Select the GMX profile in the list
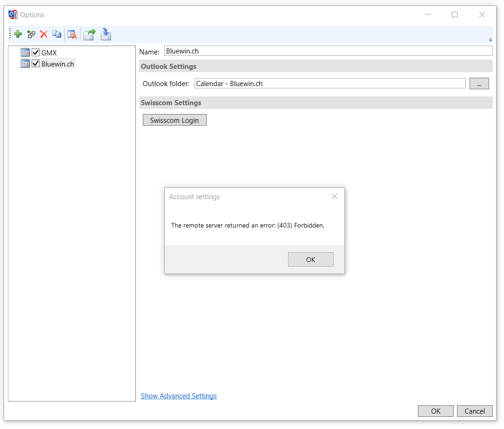 tap(48, 52)
